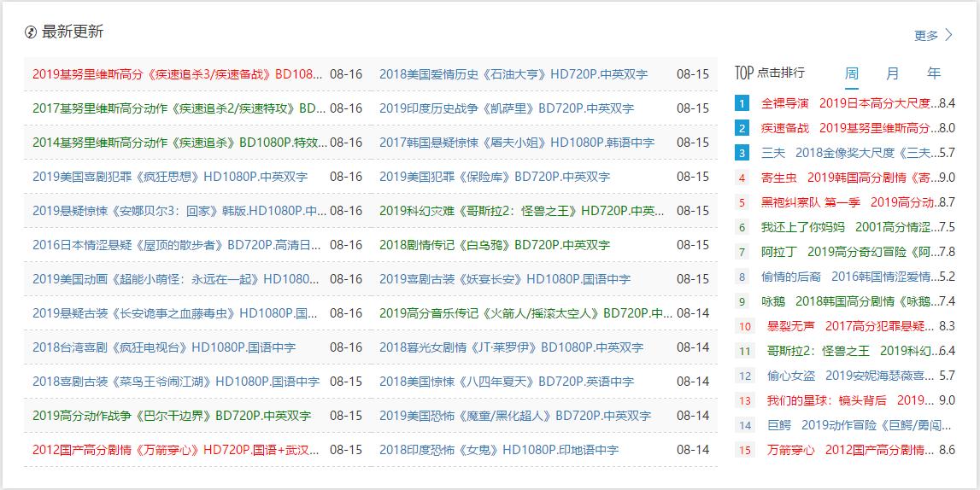Click date 08-16 beside 疯狂电视台
Image resolution: width=980 pixels, height=490 pixels.
[346, 347]
